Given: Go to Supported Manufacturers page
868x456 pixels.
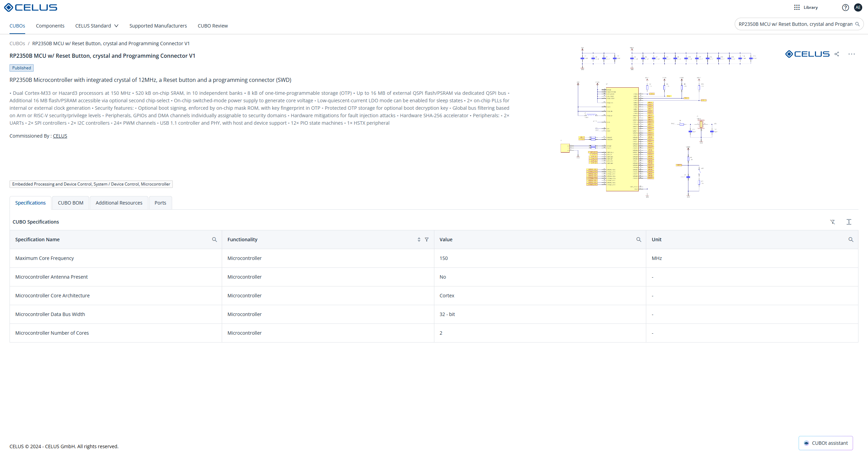Looking at the screenshot, I should [158, 26].
